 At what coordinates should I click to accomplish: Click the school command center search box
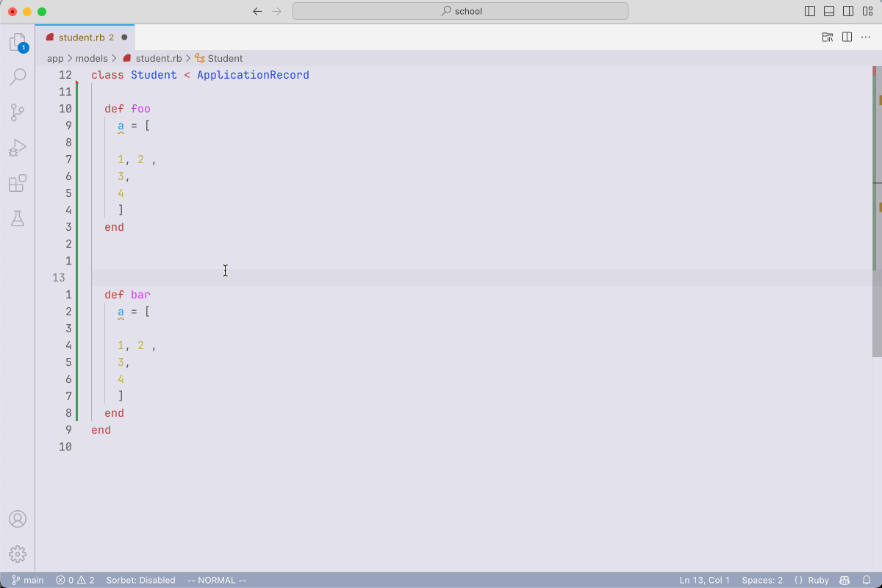(460, 11)
